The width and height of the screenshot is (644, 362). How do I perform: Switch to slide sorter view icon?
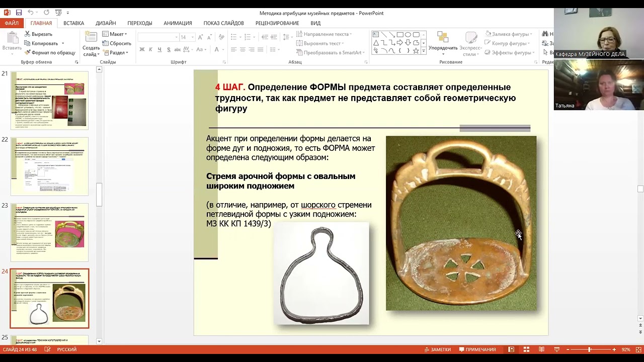point(526,349)
